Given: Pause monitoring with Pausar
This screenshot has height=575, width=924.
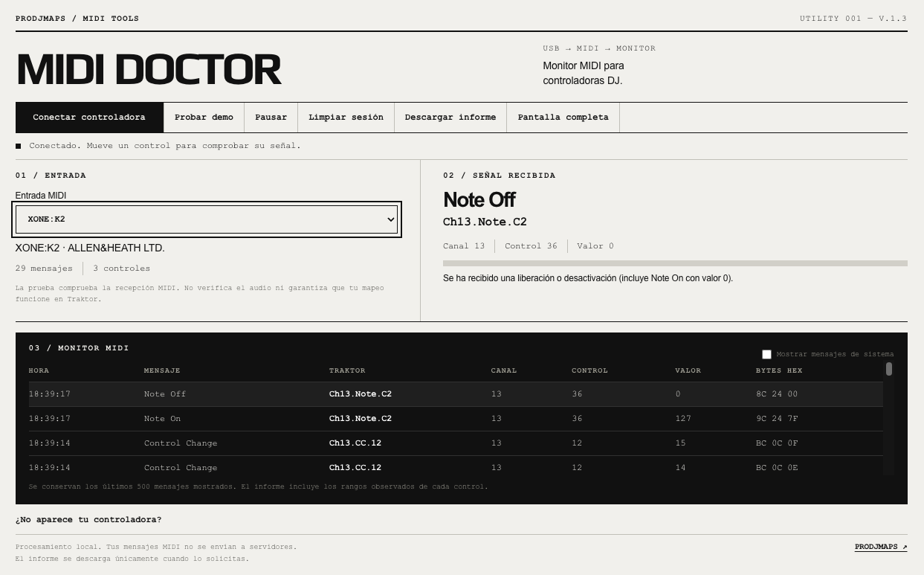Looking at the screenshot, I should click(x=271, y=118).
